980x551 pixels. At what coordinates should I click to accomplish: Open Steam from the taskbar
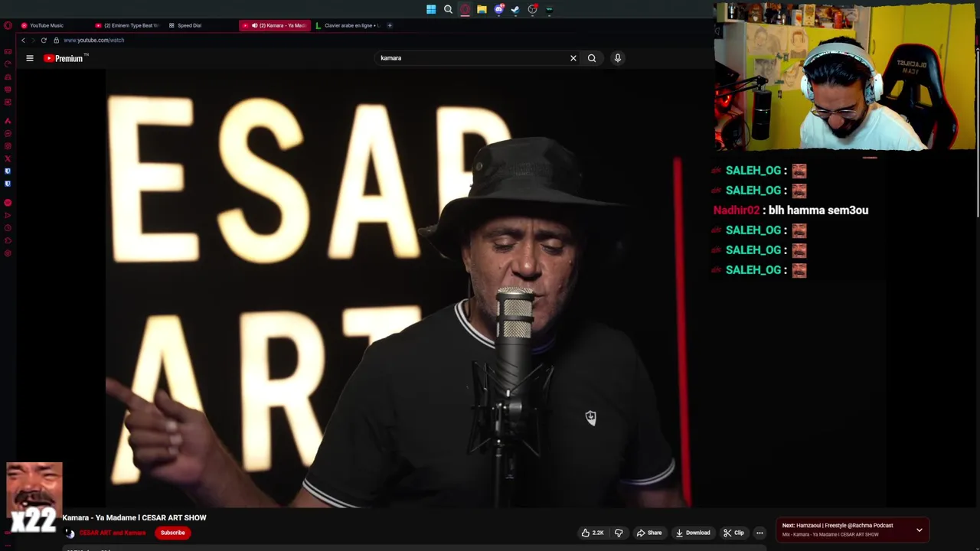point(515,10)
